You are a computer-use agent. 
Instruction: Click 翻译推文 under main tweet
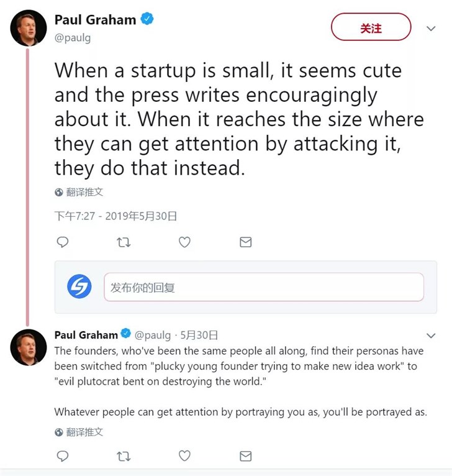(x=84, y=193)
